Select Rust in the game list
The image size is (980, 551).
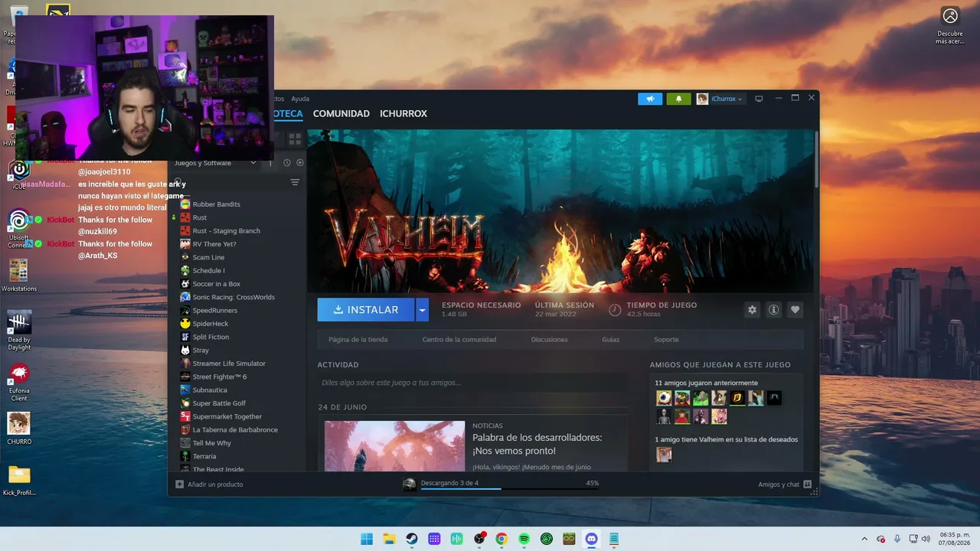click(200, 217)
